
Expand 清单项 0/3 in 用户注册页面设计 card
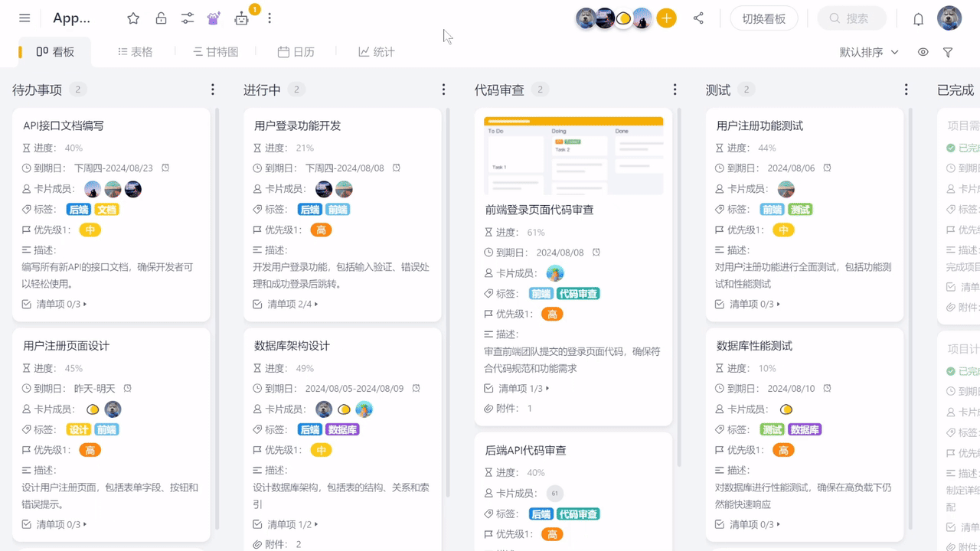pos(54,524)
